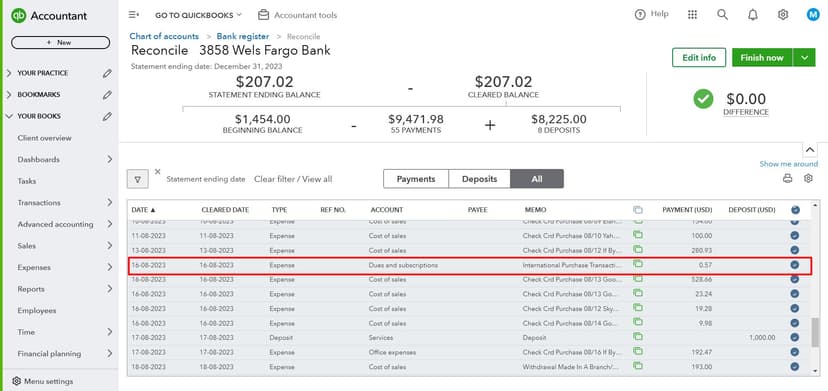Click the green icon on 100.00 payment row
Viewport: 828px width, 391px height.
tap(638, 235)
